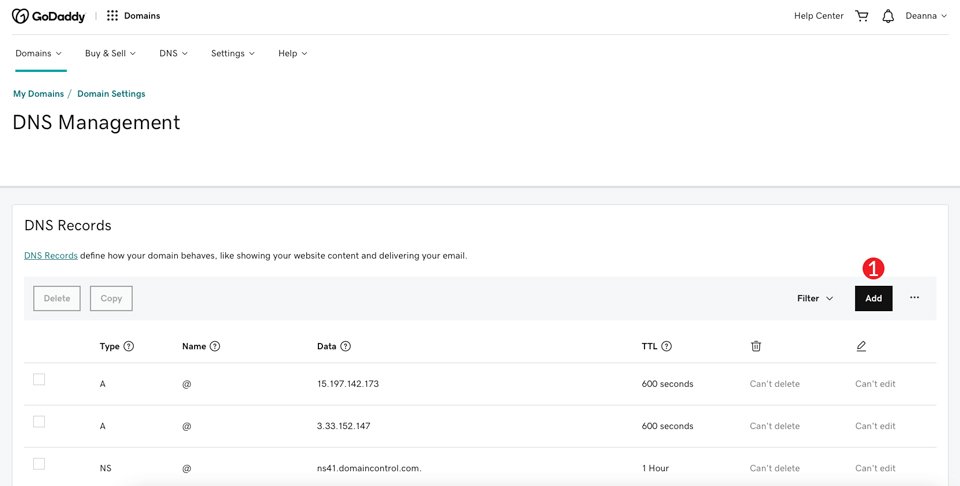This screenshot has width=960, height=486.
Task: Open the Buy & Sell menu
Action: pyautogui.click(x=110, y=53)
